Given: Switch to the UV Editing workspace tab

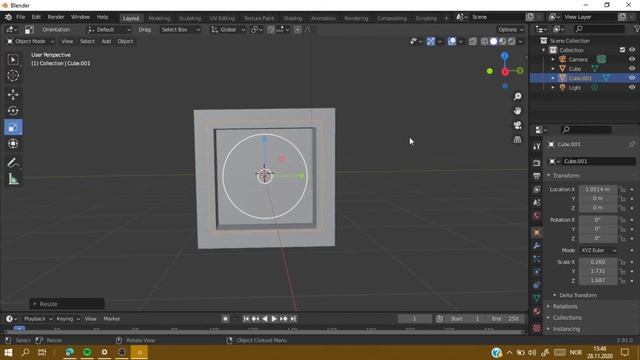Looking at the screenshot, I should coord(222,18).
